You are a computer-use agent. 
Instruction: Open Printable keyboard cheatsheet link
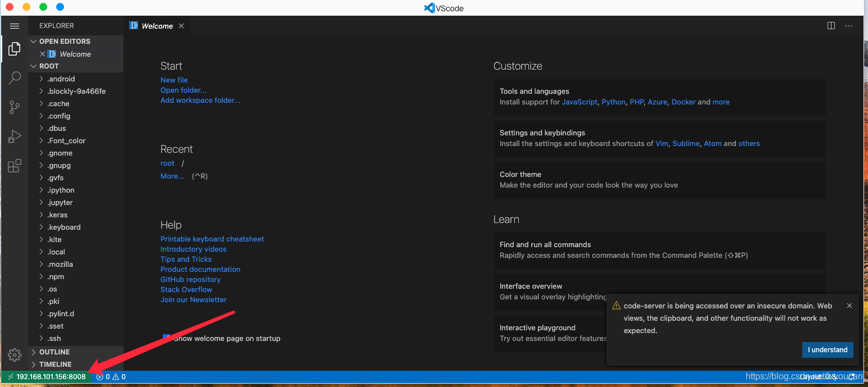point(212,239)
